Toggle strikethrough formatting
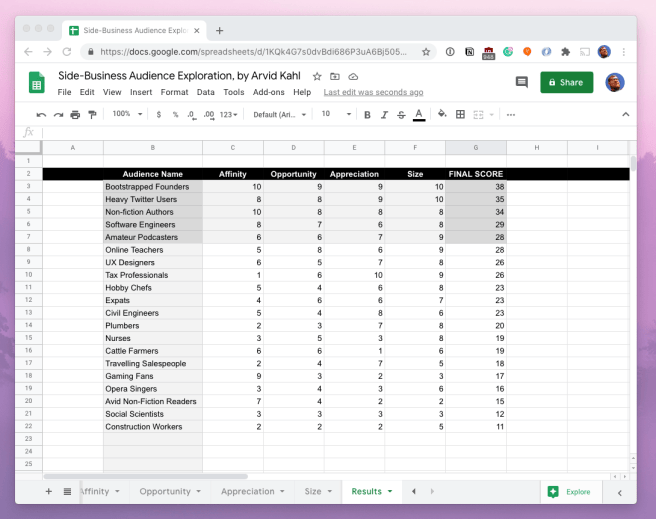Image resolution: width=656 pixels, height=519 pixels. (x=401, y=115)
